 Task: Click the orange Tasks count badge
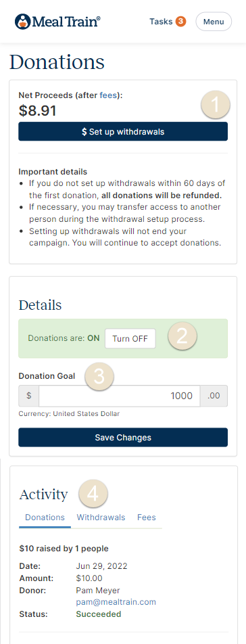click(181, 22)
